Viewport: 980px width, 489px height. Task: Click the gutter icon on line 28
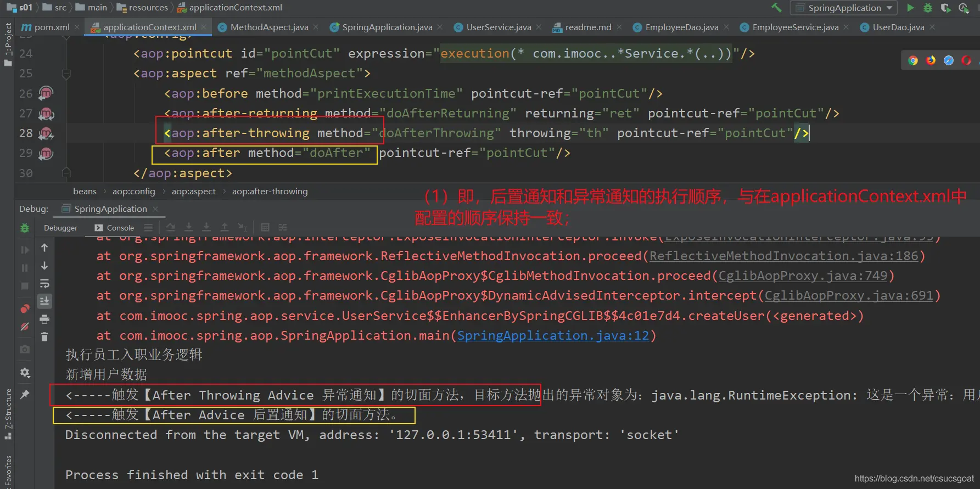[46, 133]
